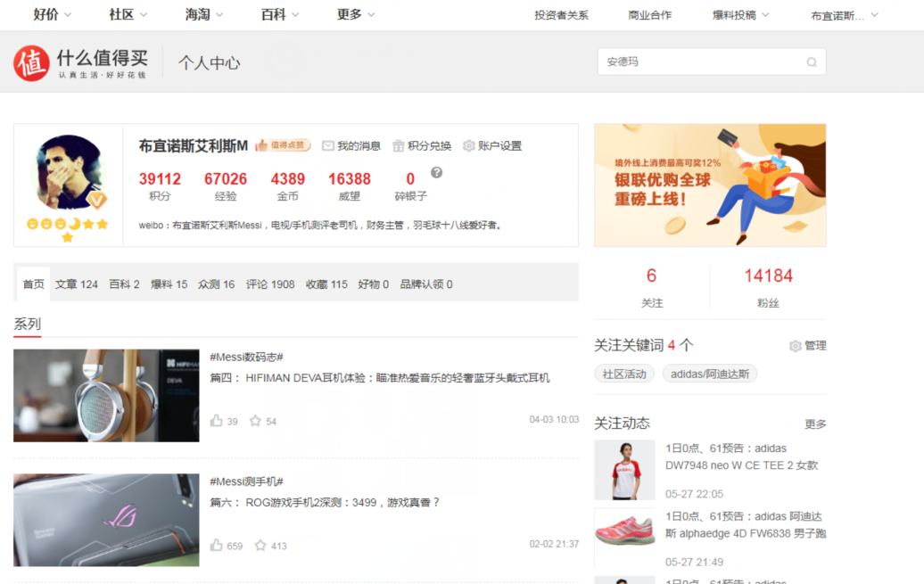Click the 银联优购全球 banner ad
Screen dimensions: 924x584
coord(710,185)
